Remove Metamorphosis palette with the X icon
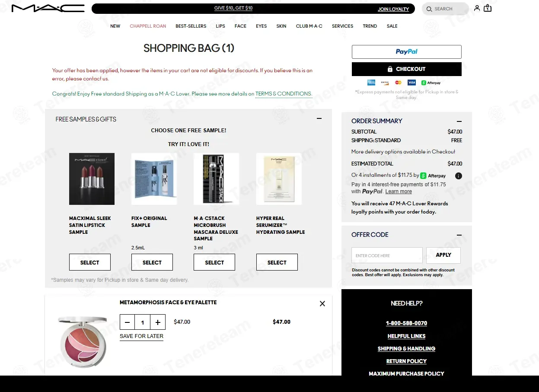 (x=322, y=304)
